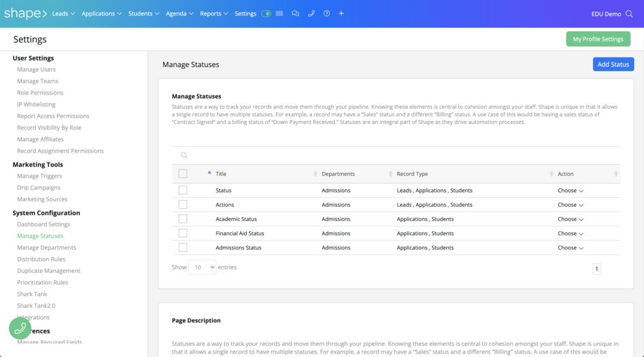
Task: Check the box for Admissions Status row
Action: click(x=183, y=247)
